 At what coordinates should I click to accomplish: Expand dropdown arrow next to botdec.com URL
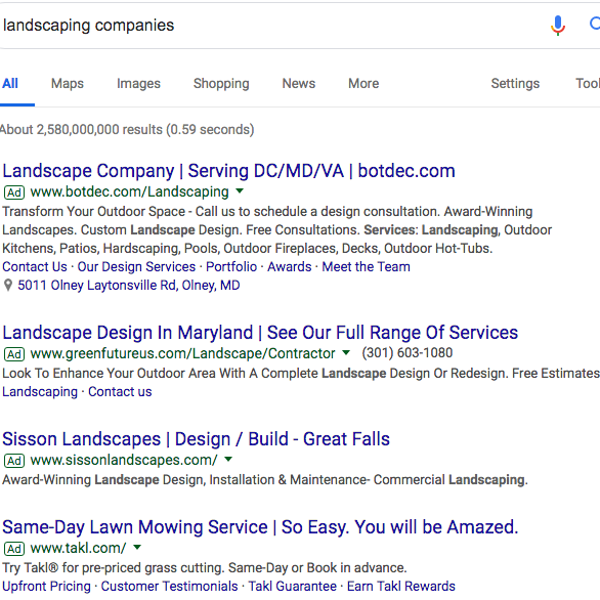(240, 191)
